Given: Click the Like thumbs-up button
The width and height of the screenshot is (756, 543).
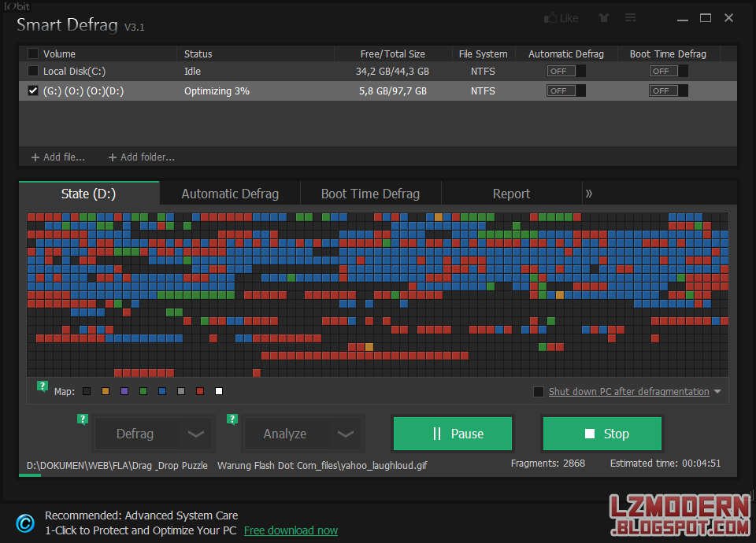Looking at the screenshot, I should (x=561, y=18).
